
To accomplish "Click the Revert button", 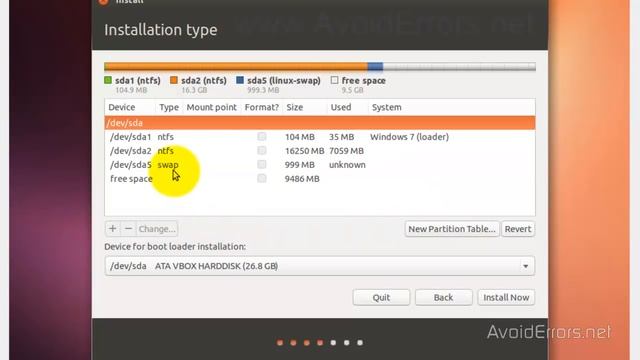I will tap(518, 229).
